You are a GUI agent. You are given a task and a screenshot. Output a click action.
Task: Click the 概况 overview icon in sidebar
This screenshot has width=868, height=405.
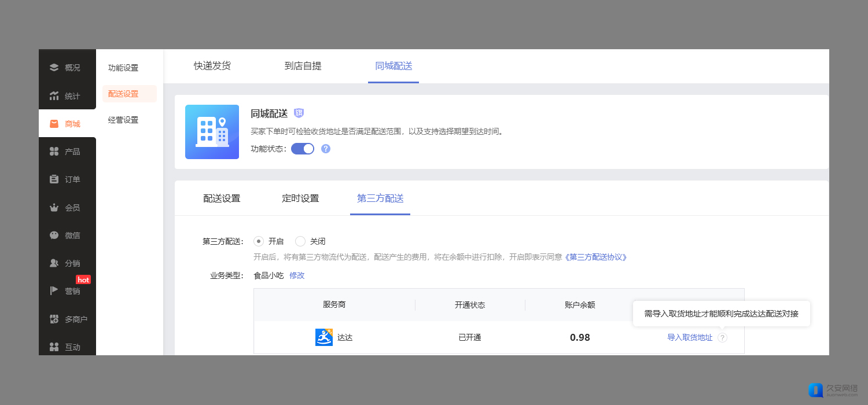tap(54, 68)
